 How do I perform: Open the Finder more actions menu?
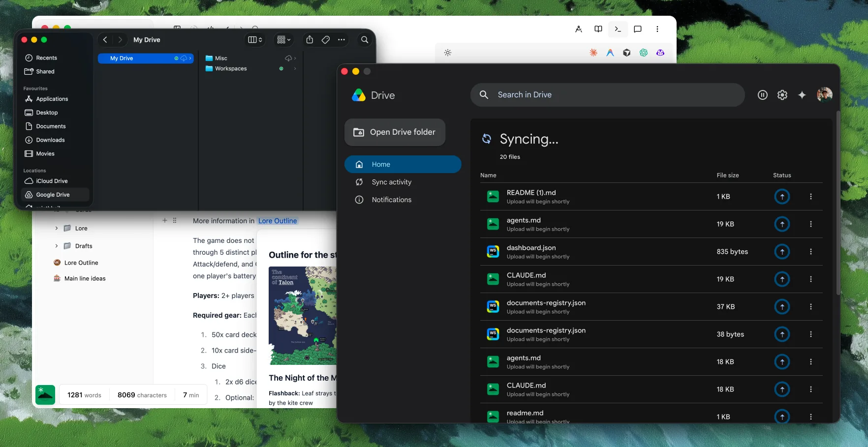click(x=341, y=40)
